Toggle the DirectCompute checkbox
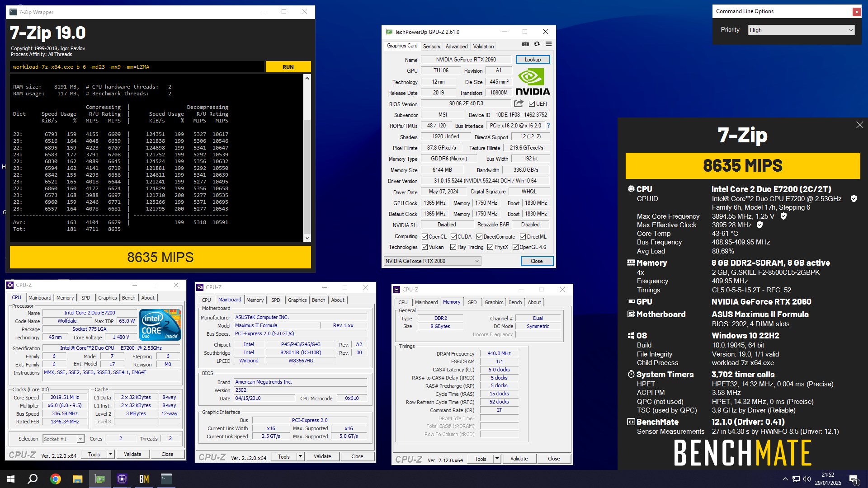 [479, 237]
